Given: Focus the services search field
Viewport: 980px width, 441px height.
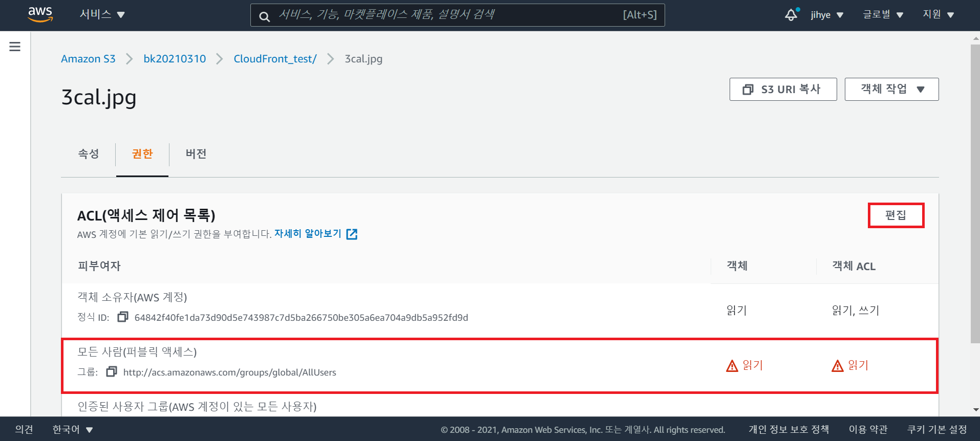Looking at the screenshot, I should 457,15.
